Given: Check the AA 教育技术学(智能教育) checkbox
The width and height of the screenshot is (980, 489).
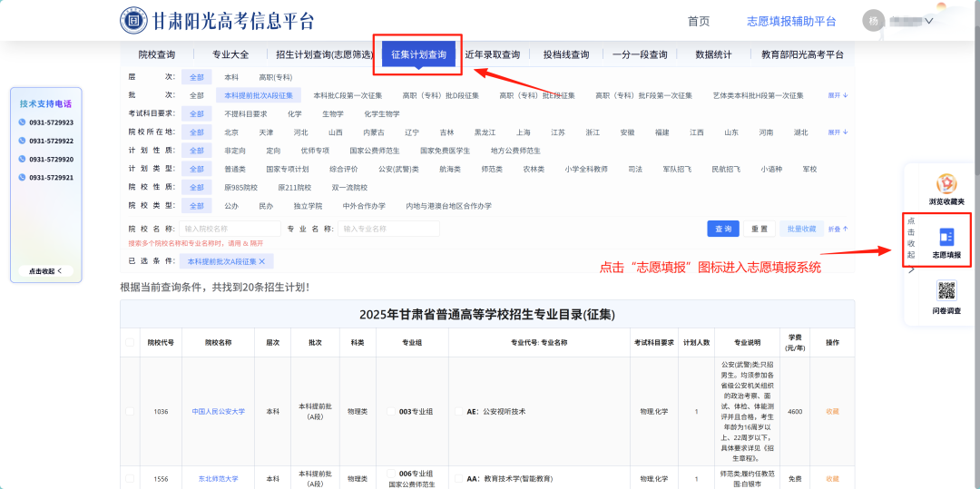Looking at the screenshot, I should click(458, 478).
